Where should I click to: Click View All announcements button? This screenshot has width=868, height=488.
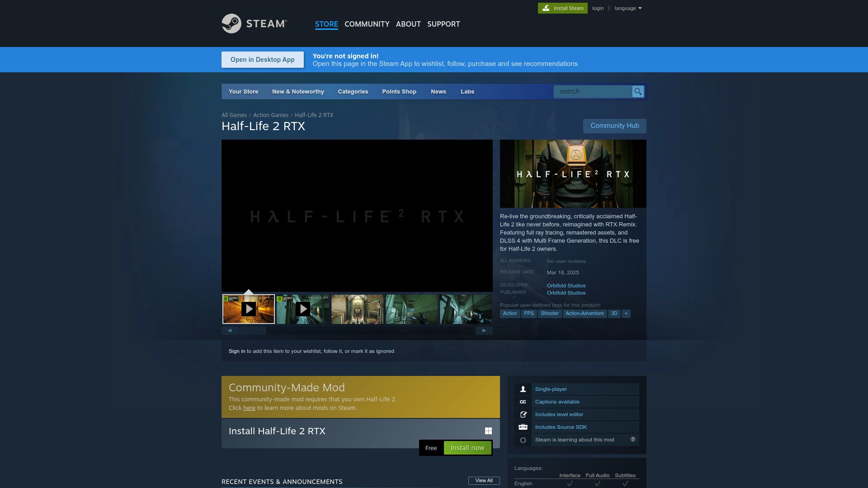(x=484, y=481)
